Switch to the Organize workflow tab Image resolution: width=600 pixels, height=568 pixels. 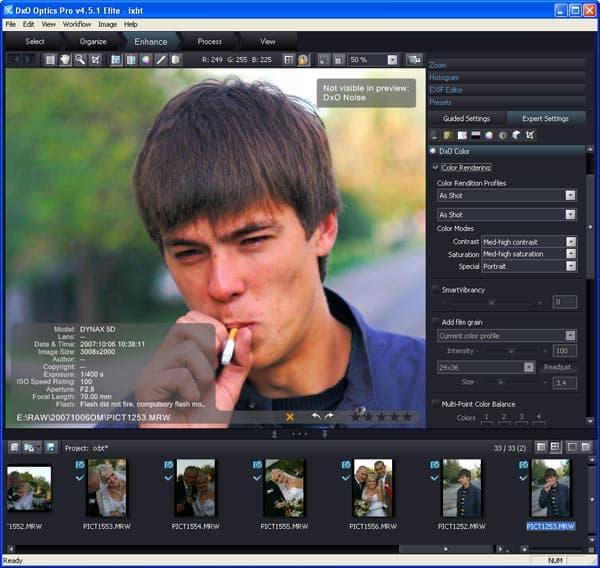pyautogui.click(x=93, y=41)
